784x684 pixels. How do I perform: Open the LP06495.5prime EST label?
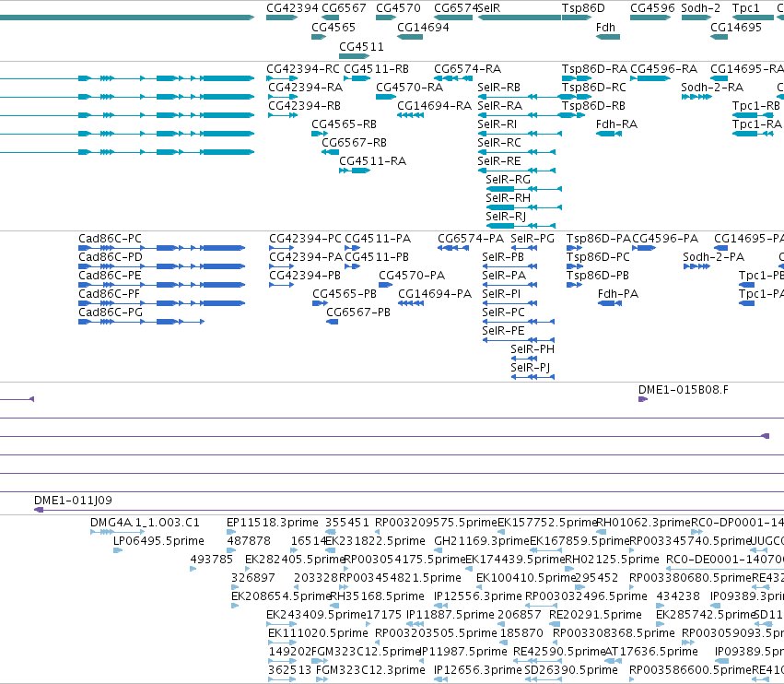point(158,541)
